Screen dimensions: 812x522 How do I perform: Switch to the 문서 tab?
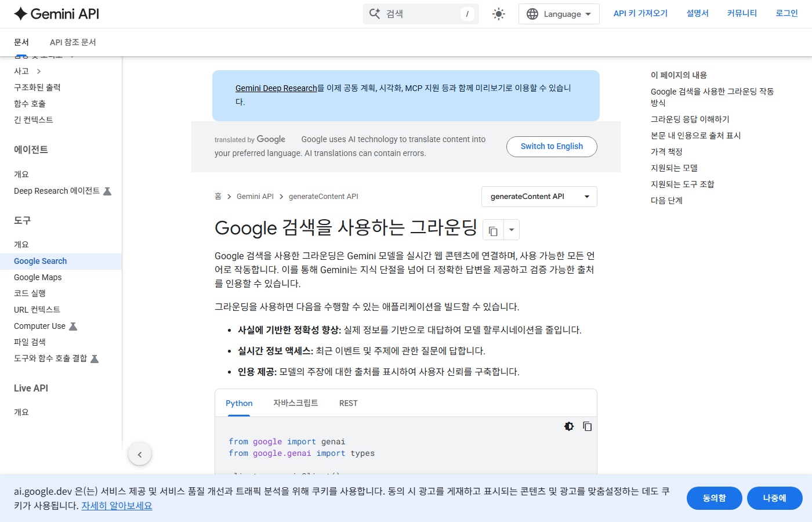point(21,42)
